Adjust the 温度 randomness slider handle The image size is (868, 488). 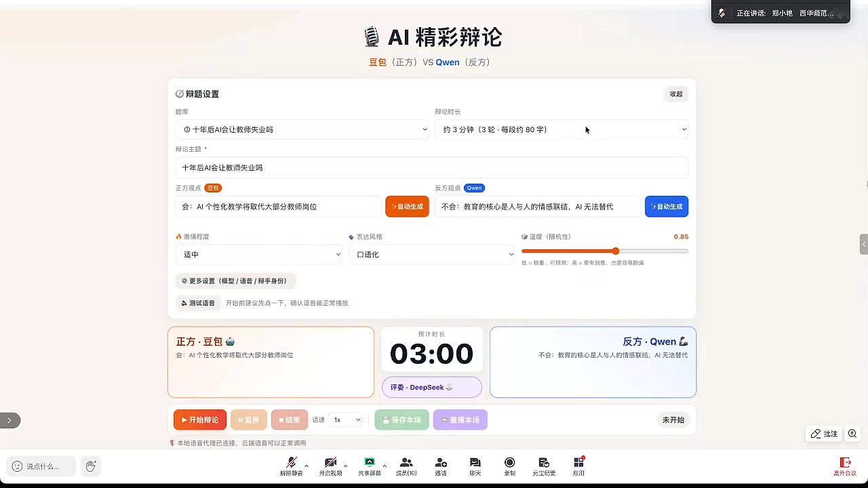pos(615,251)
